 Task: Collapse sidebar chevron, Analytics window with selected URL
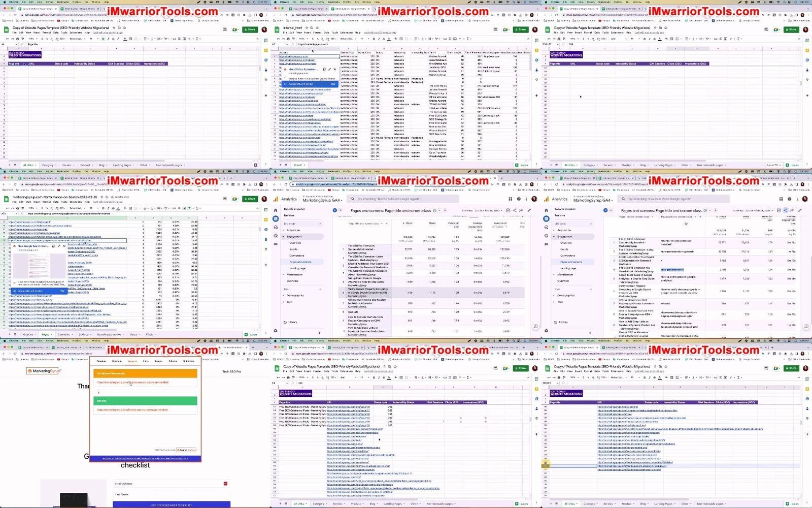[x=319, y=333]
